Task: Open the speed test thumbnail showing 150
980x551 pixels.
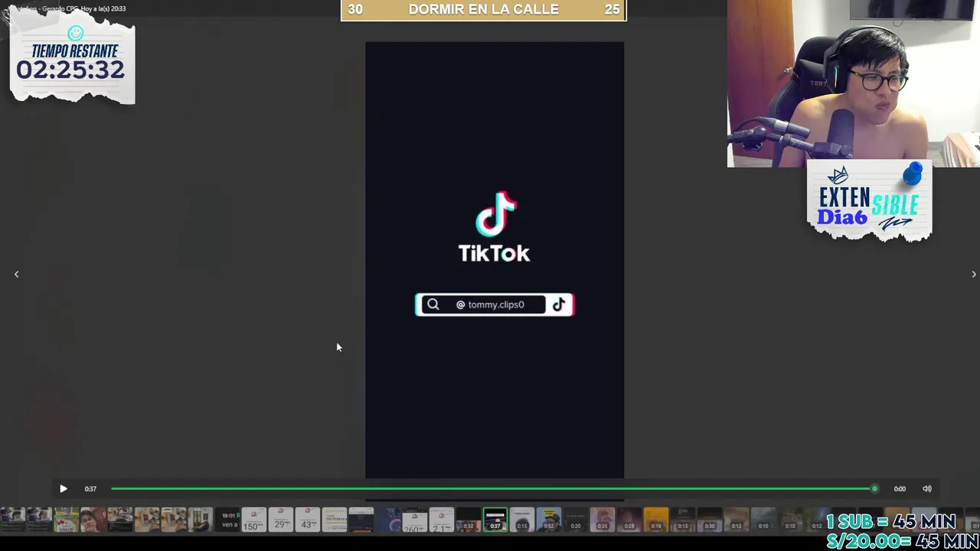Action: click(x=254, y=520)
